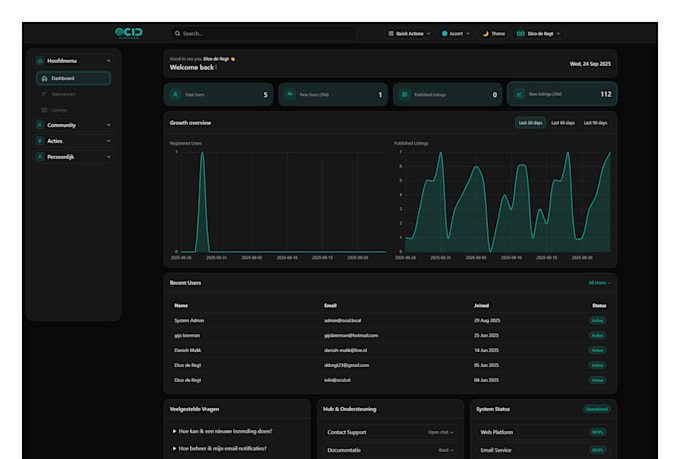Open the Dico de Regt user menu

[x=538, y=33]
